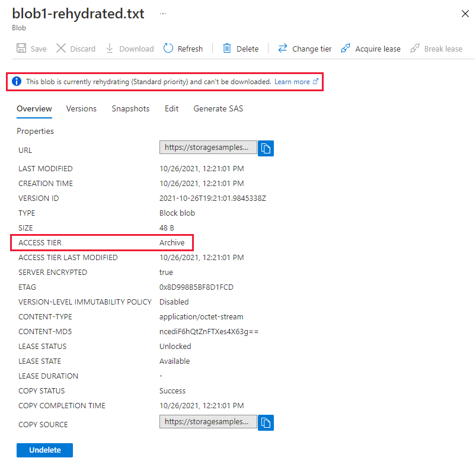The width and height of the screenshot is (476, 474).
Task: Open the Generate SAS tab
Action: [218, 108]
